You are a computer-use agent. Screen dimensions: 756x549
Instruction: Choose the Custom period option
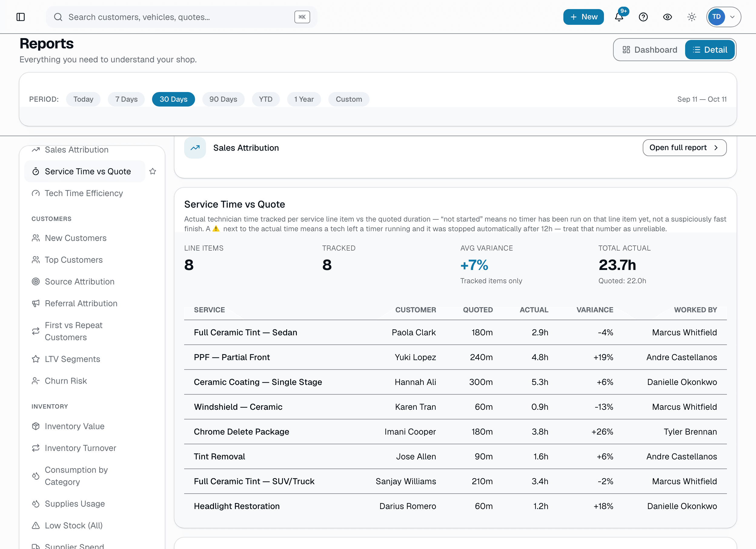349,99
